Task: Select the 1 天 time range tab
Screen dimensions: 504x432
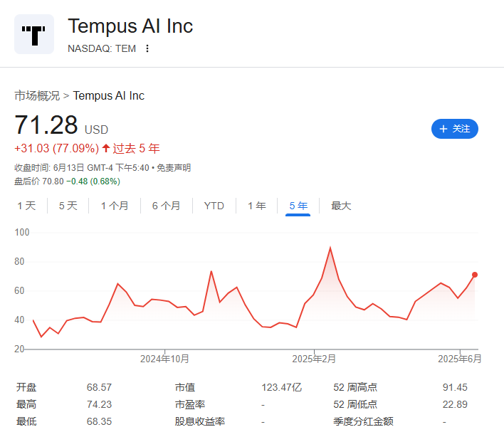Action: (26, 206)
